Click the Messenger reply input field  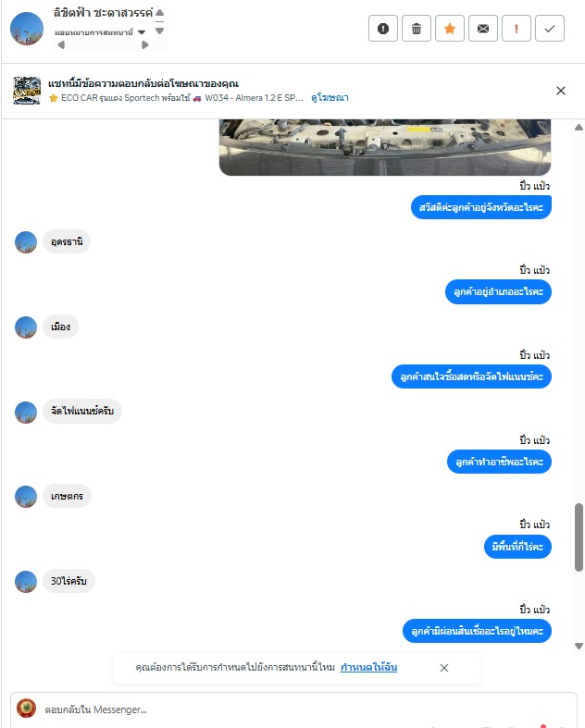click(x=293, y=709)
